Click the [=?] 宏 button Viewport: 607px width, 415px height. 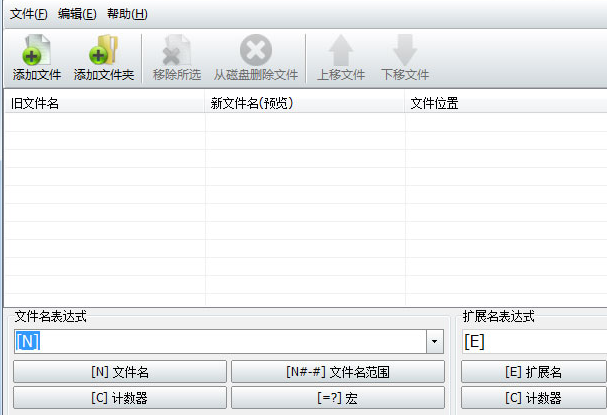(x=338, y=398)
